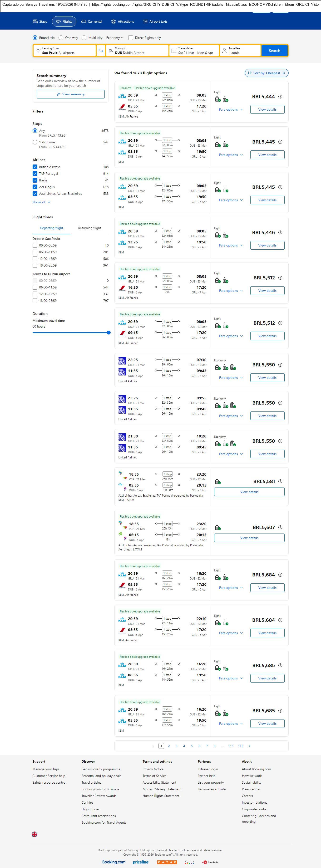Expand Show all airlines list
This screenshot has height=868, width=321.
point(41,202)
